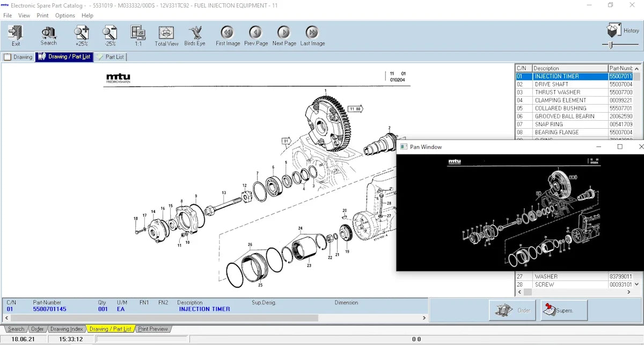
Task: Click the Order button
Action: [512, 310]
